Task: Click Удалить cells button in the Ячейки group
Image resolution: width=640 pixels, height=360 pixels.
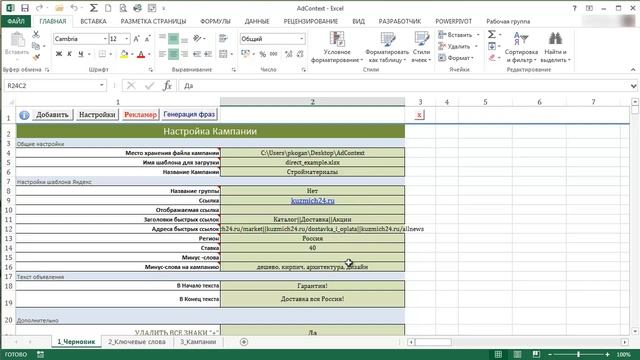Action: tap(454, 47)
